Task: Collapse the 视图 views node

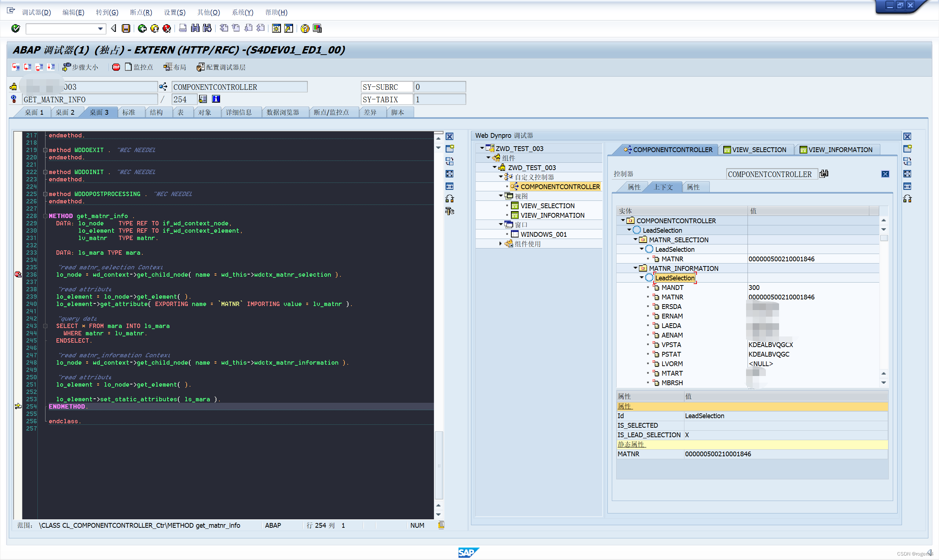Action: point(501,196)
